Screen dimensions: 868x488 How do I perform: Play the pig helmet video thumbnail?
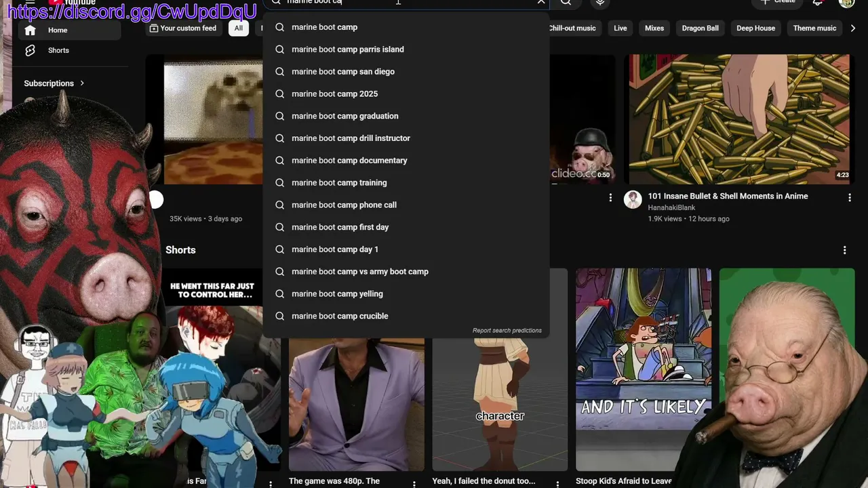click(583, 119)
